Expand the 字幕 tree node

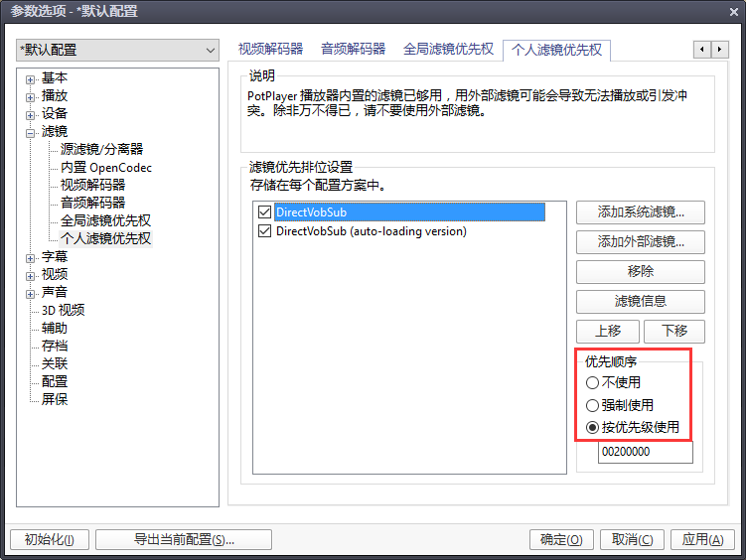[30, 258]
